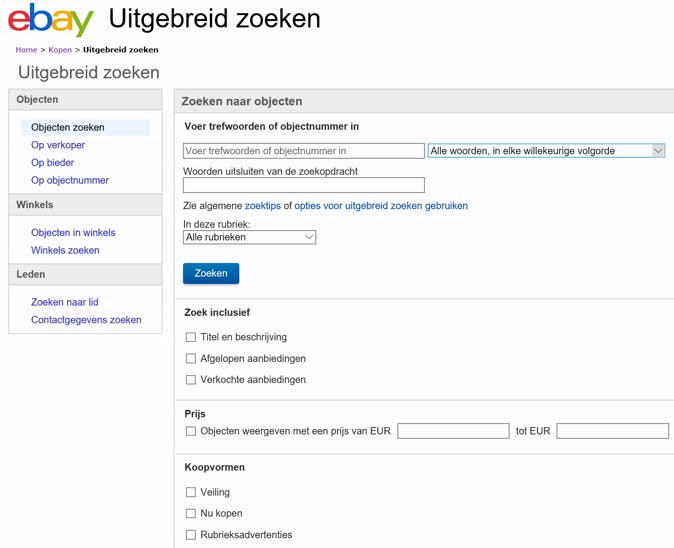Focus the keyword or item number field

[304, 151]
